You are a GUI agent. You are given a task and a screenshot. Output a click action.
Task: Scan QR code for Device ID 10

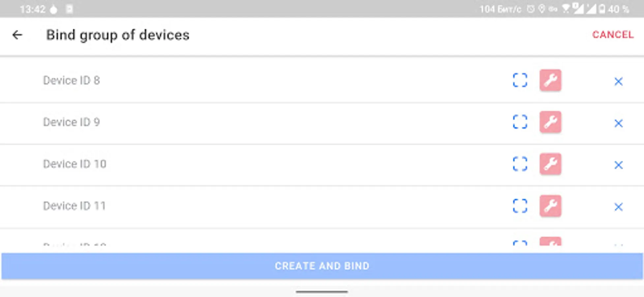[520, 164]
